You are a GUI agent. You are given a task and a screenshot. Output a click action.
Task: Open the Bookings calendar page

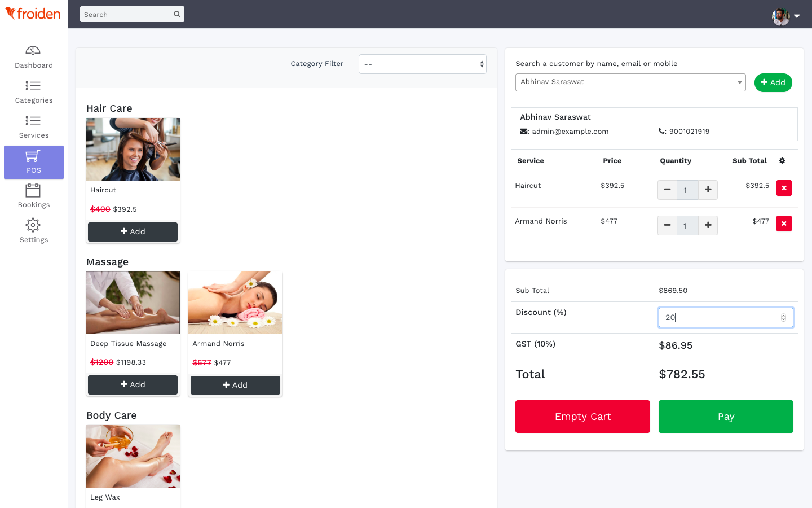pyautogui.click(x=34, y=196)
